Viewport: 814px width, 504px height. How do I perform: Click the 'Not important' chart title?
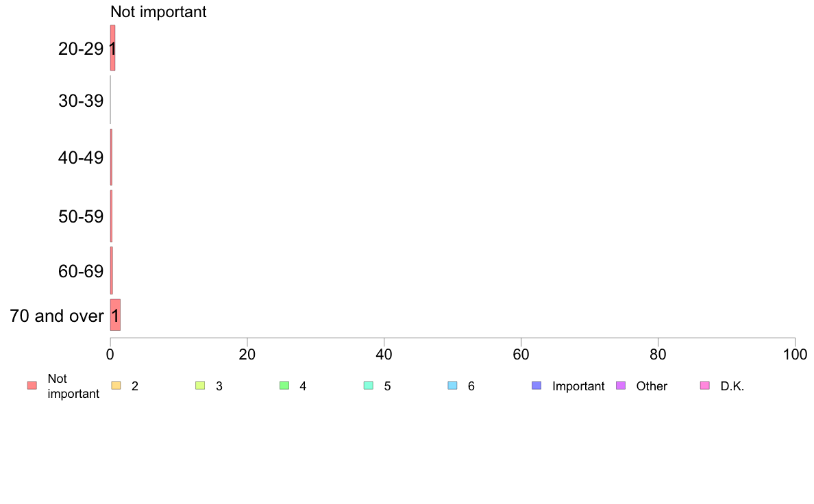158,12
